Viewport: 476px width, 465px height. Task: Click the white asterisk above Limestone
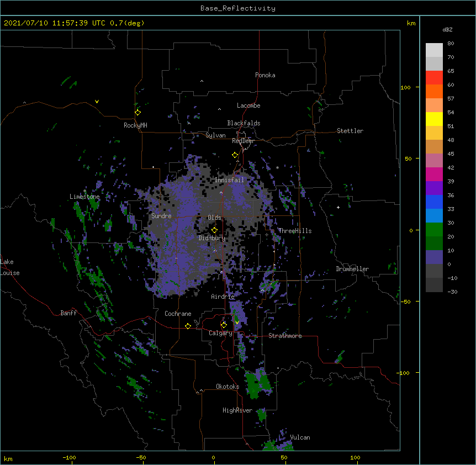(x=84, y=191)
